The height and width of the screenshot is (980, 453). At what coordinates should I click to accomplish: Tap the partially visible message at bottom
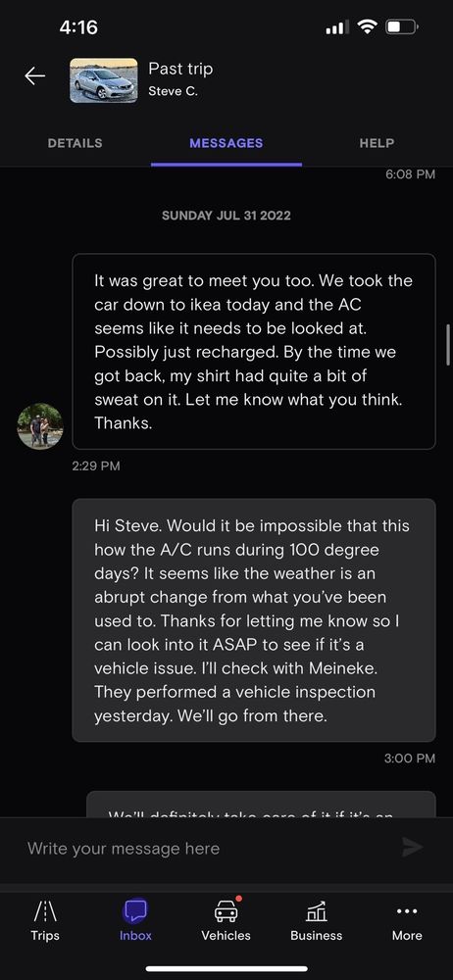[x=261, y=804]
